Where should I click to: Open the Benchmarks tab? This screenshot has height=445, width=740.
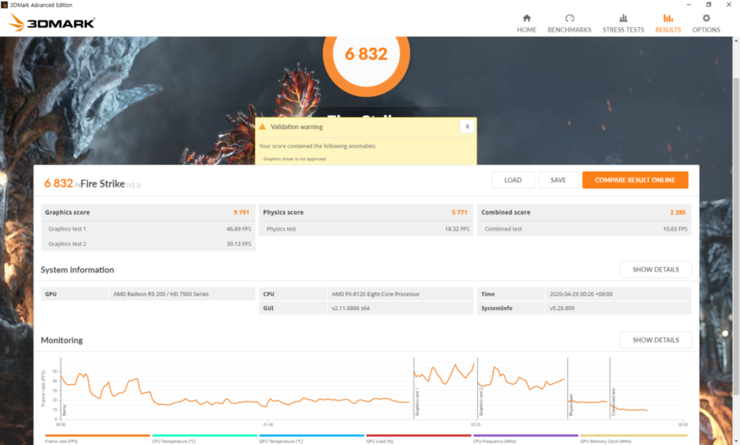click(569, 23)
